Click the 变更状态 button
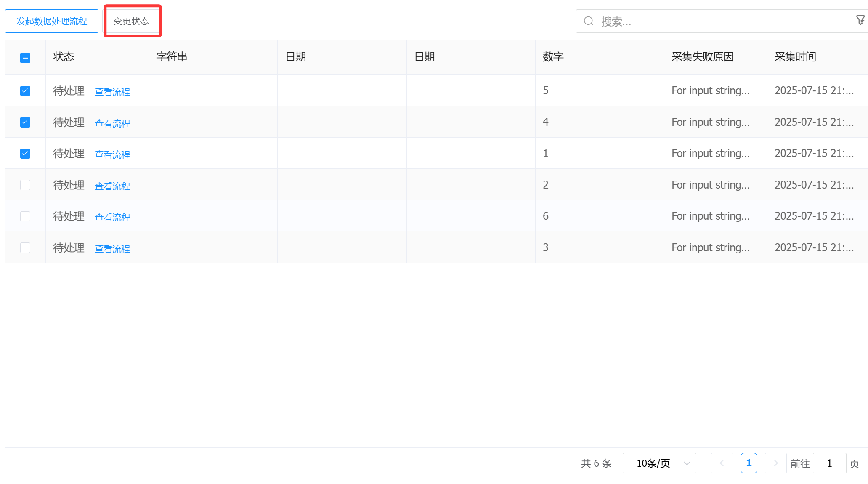 131,21
